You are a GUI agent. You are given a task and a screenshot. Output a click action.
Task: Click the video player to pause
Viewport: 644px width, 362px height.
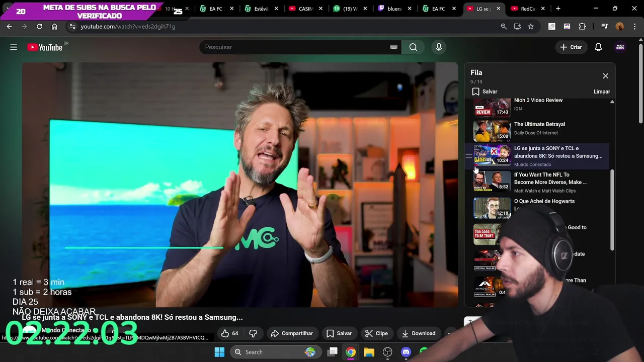click(x=240, y=185)
